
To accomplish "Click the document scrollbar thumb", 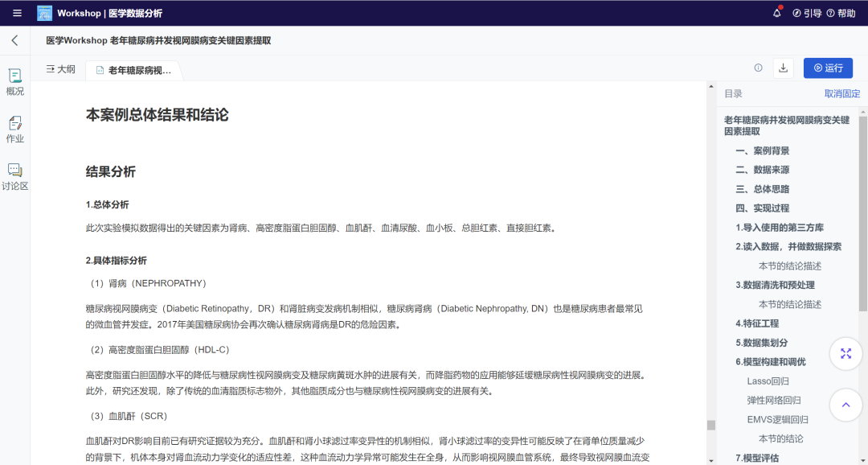I will point(711,425).
